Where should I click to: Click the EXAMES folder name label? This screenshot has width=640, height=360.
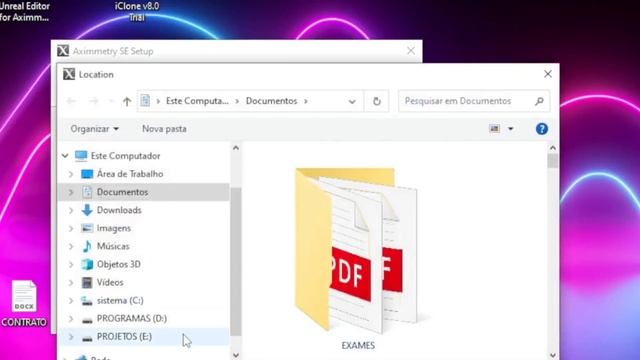[358, 345]
